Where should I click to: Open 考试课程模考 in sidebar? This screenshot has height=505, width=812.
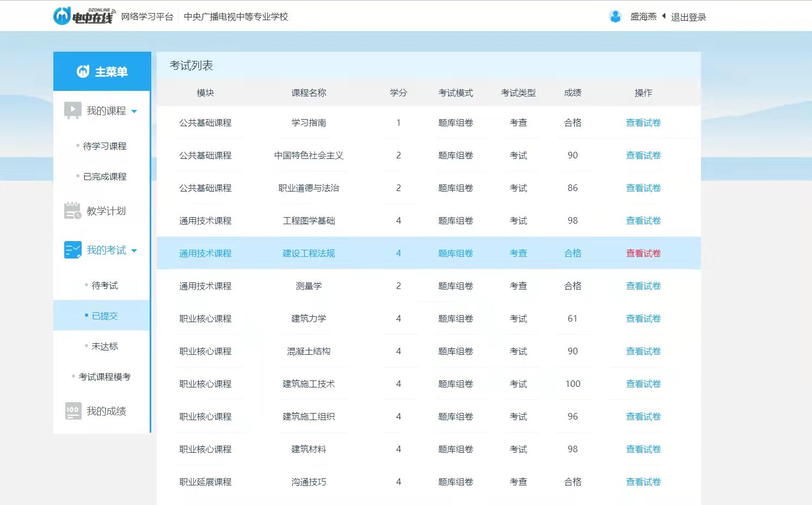(104, 377)
